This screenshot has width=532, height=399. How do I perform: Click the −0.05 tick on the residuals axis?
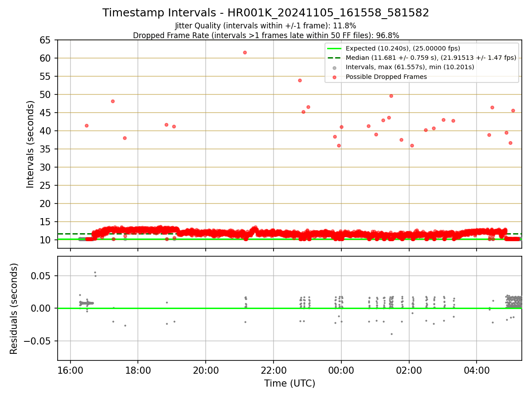(x=38, y=341)
